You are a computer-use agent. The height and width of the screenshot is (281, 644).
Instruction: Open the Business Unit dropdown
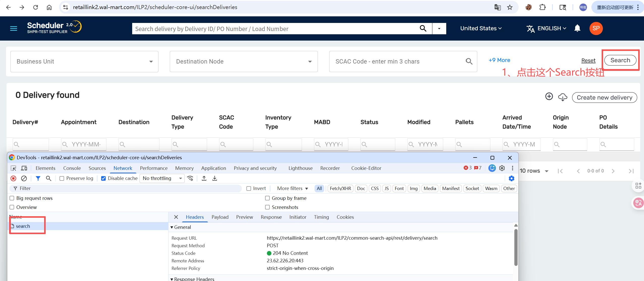(x=84, y=61)
